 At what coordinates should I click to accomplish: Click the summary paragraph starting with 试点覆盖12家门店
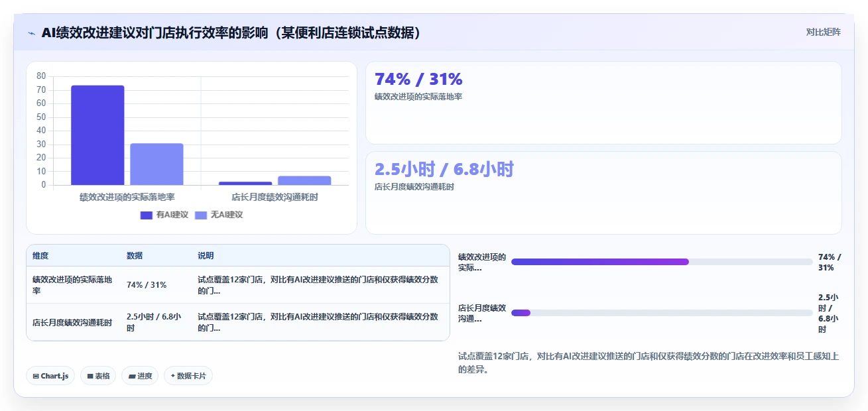point(649,363)
